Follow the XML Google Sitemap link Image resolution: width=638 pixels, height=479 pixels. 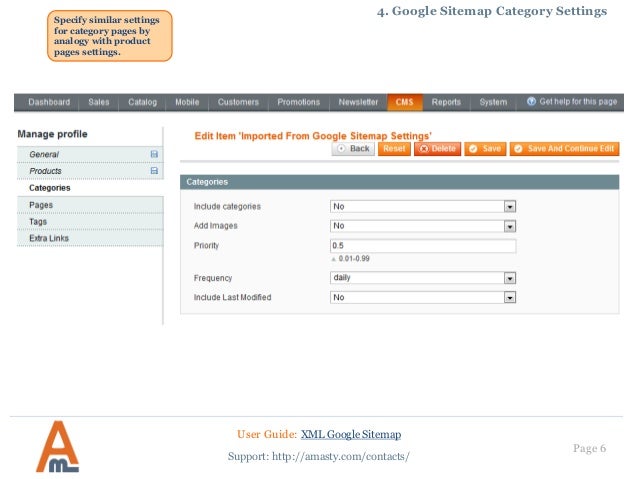(x=351, y=435)
